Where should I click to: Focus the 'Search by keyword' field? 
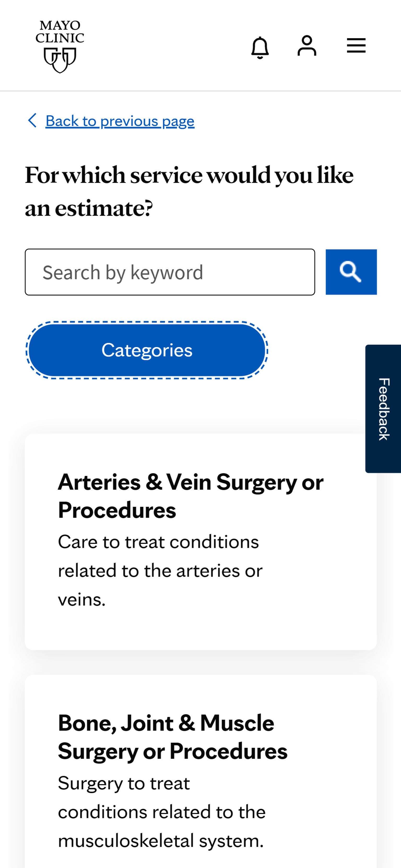(170, 272)
